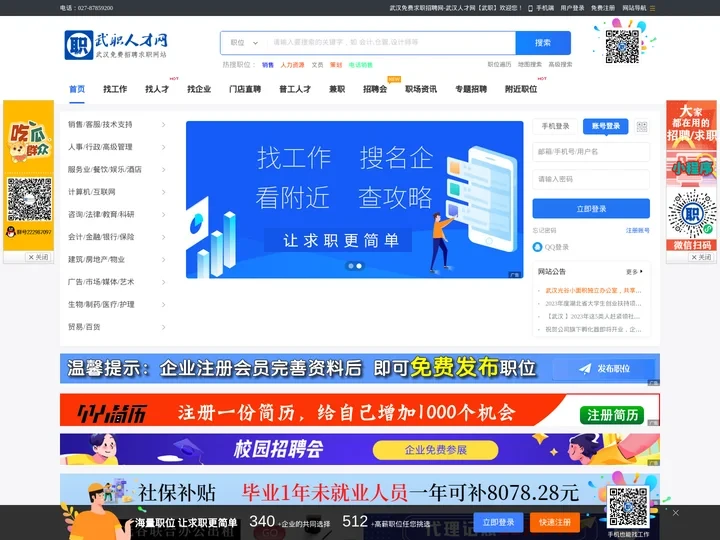Expand 会计/金融/银行/保险 category arrow
Screen dimensions: 720x540
163,237
